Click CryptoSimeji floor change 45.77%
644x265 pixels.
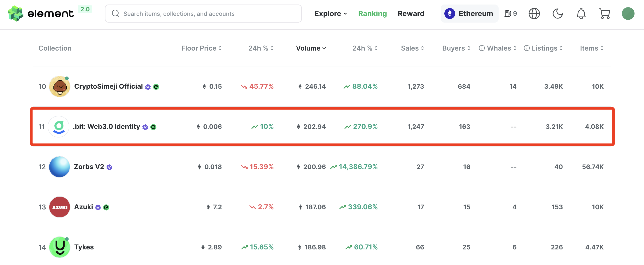click(x=257, y=86)
